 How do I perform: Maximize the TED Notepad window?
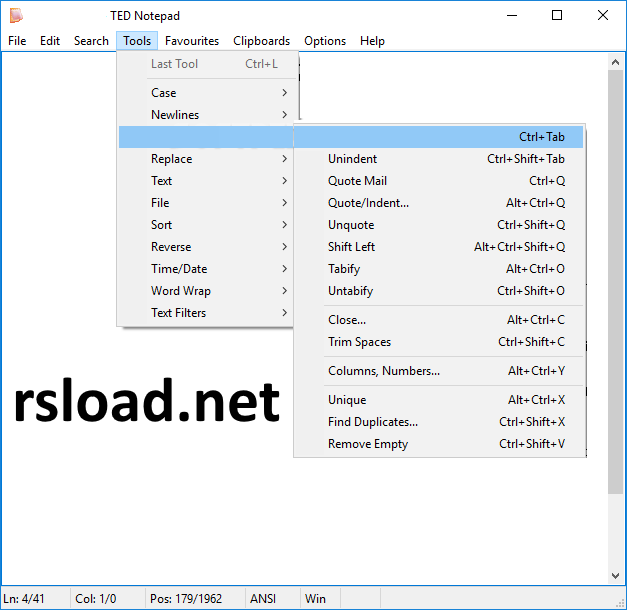tap(557, 16)
